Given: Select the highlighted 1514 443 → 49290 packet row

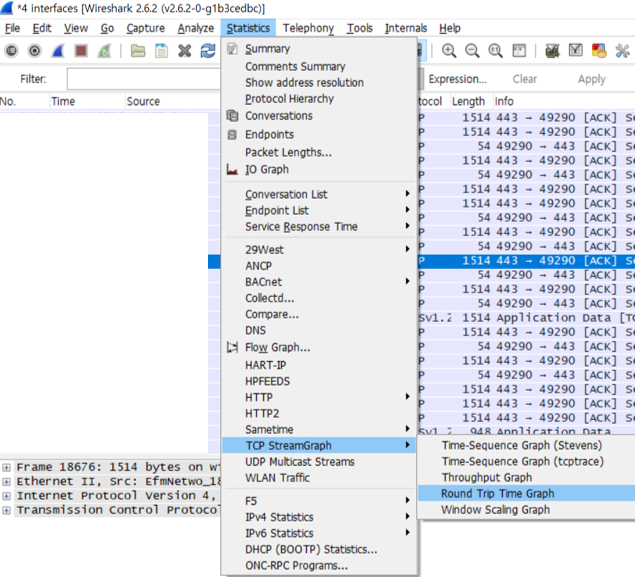Looking at the screenshot, I should 526,261.
